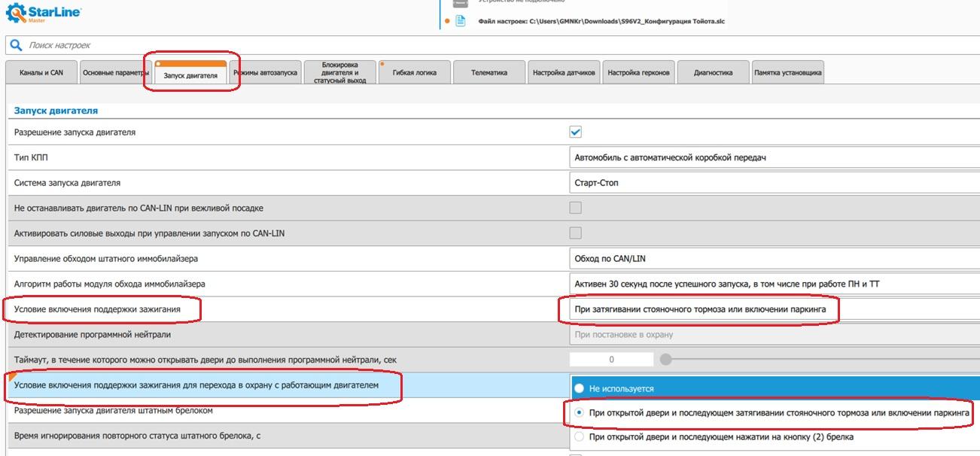
Task: Choose option with нажатии на кнопку (2) брелка
Action: (x=580, y=436)
